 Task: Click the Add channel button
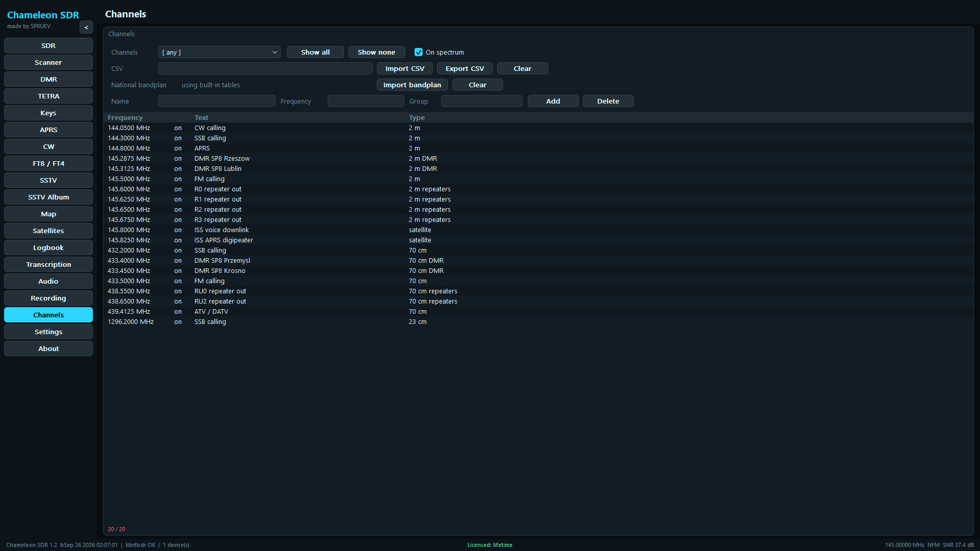point(553,101)
